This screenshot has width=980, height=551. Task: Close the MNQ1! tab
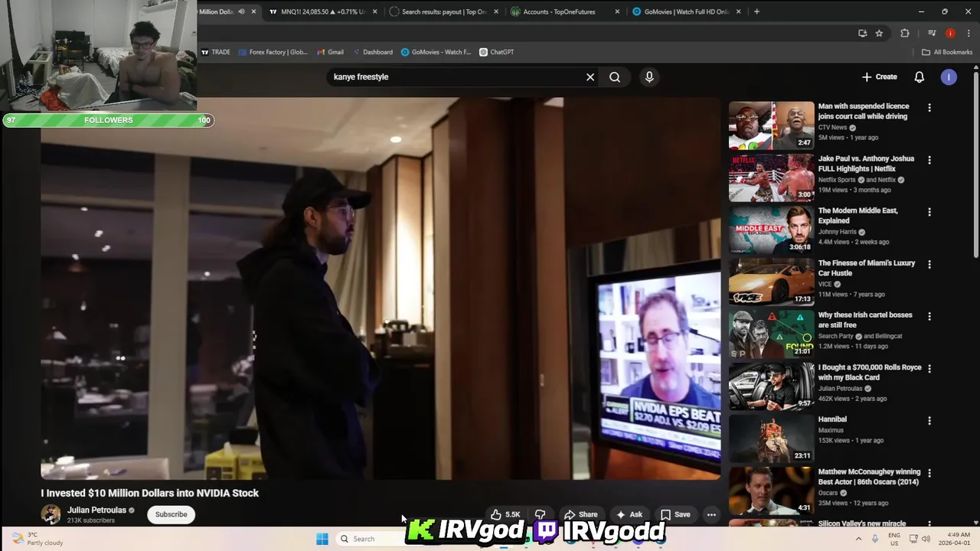[x=374, y=11]
